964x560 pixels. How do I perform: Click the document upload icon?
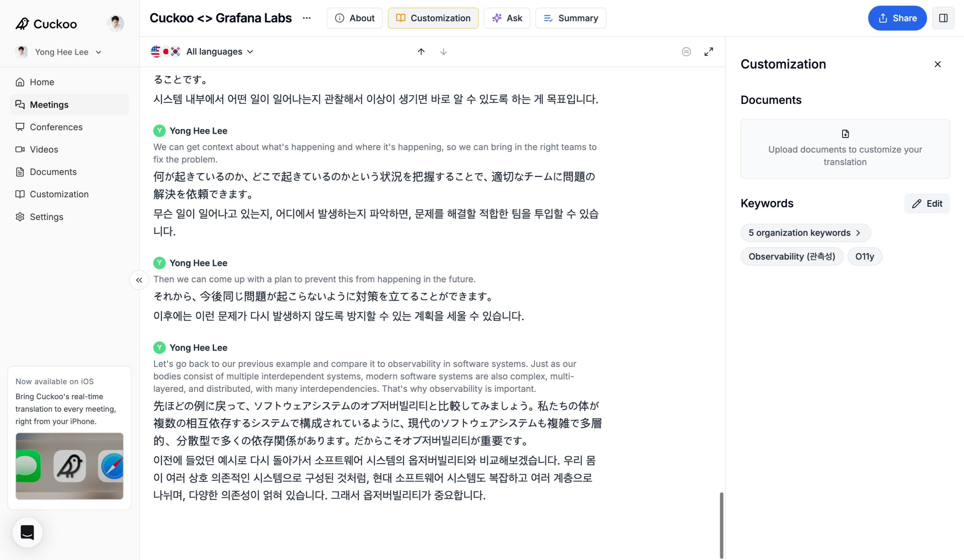tap(845, 134)
